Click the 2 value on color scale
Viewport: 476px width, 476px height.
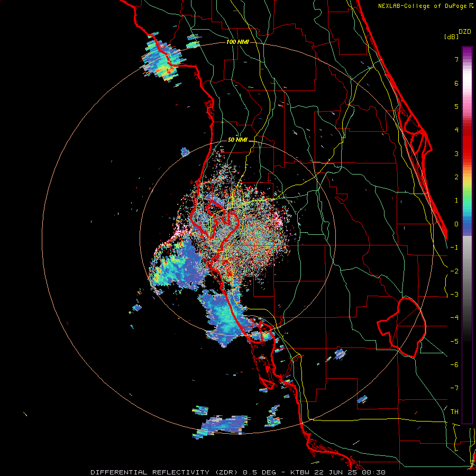click(456, 177)
